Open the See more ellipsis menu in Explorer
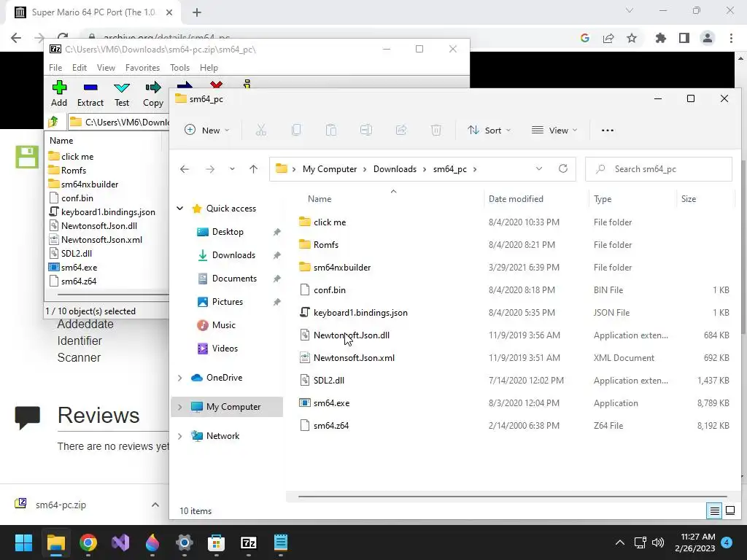The width and height of the screenshot is (747, 560). [x=608, y=130]
